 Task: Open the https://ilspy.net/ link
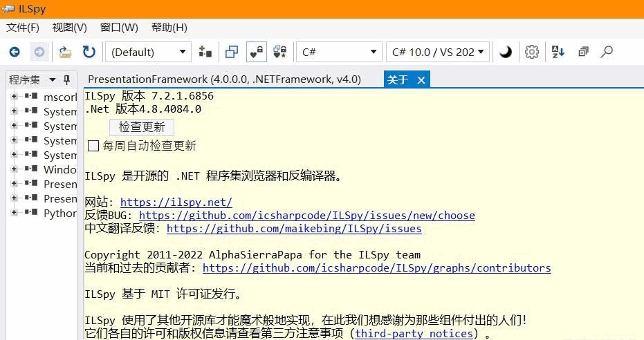176,202
